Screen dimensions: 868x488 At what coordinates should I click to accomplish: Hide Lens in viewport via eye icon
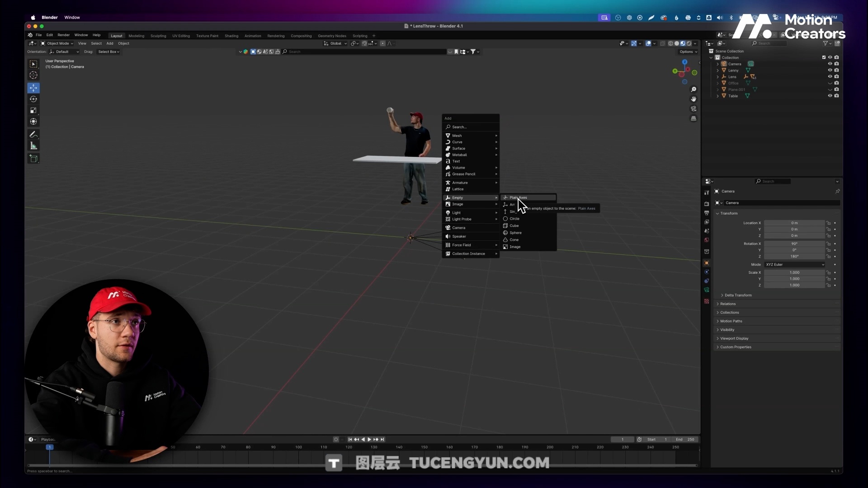(x=830, y=77)
